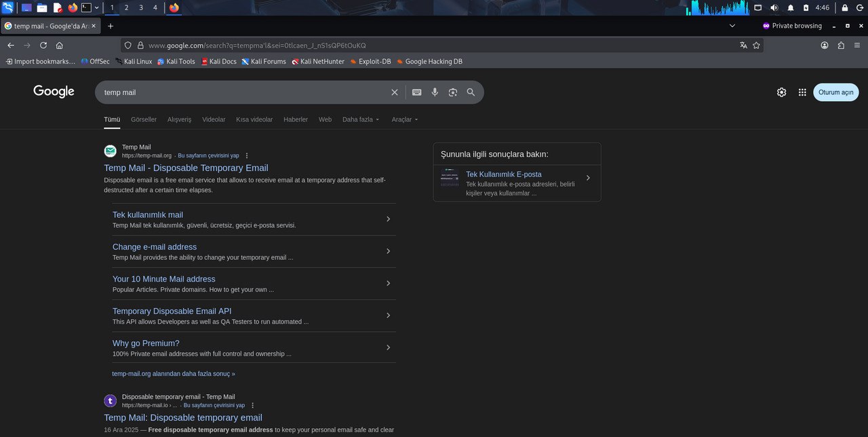868x437 pixels.
Task: Lock the screen with the padlock icon
Action: [x=845, y=7]
